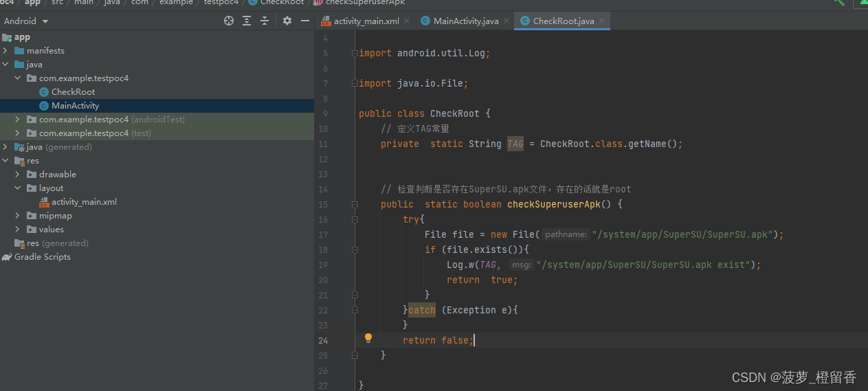
Task: Click line number 9 in the gutter
Action: tap(325, 113)
